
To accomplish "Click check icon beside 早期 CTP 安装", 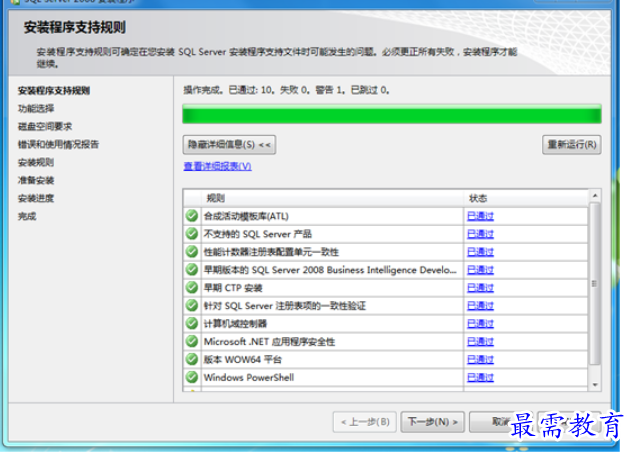I will tap(192, 288).
